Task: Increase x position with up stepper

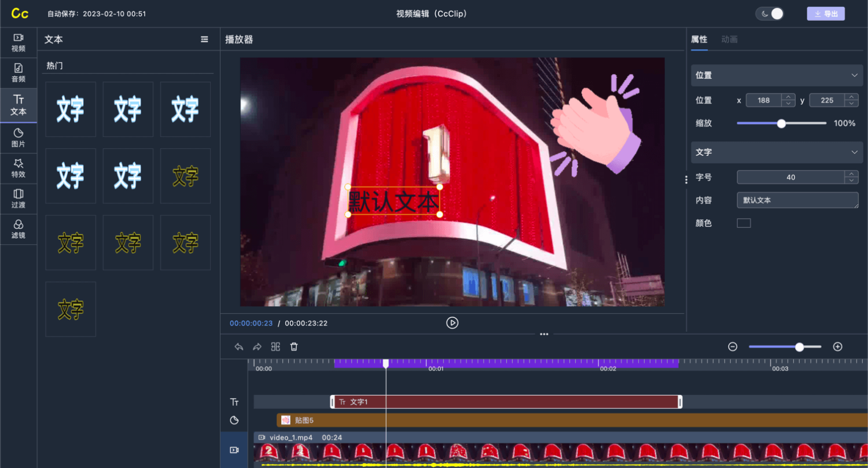Action: pyautogui.click(x=788, y=97)
